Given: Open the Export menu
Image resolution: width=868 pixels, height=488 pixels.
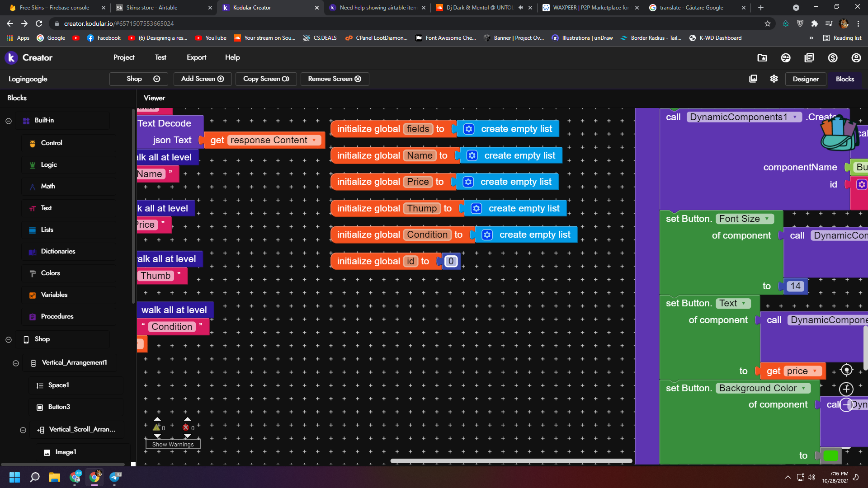Looking at the screenshot, I should click(x=196, y=57).
